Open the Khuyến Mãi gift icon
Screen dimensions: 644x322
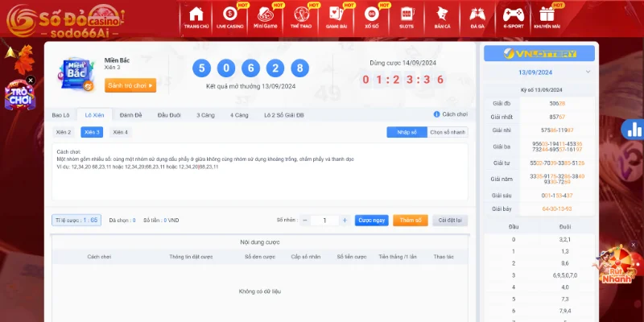547,14
